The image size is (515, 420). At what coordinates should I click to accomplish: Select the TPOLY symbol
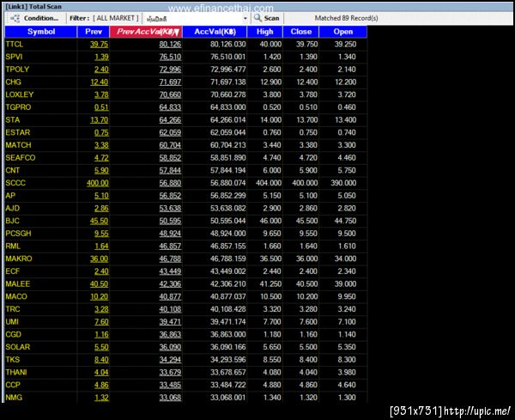[x=17, y=70]
